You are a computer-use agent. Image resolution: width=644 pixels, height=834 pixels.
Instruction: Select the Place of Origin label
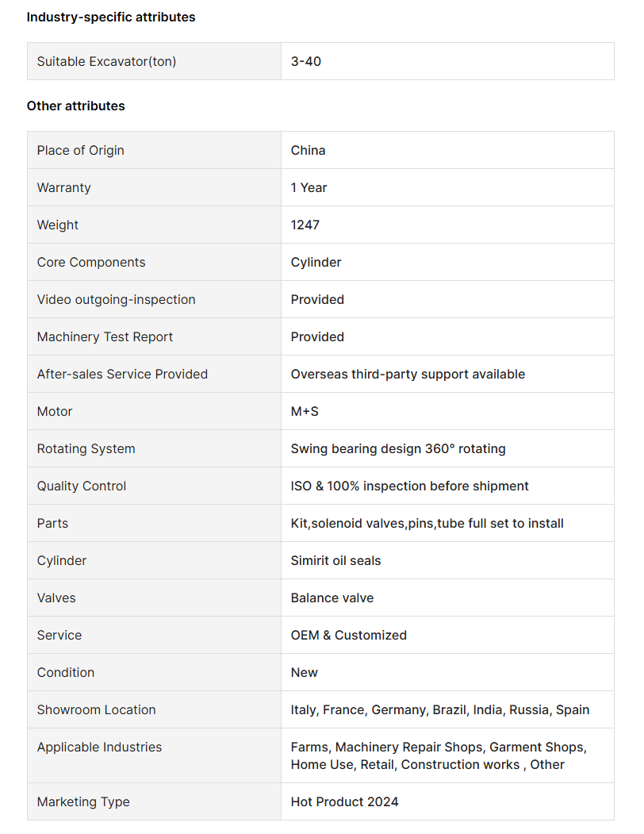[x=80, y=150]
